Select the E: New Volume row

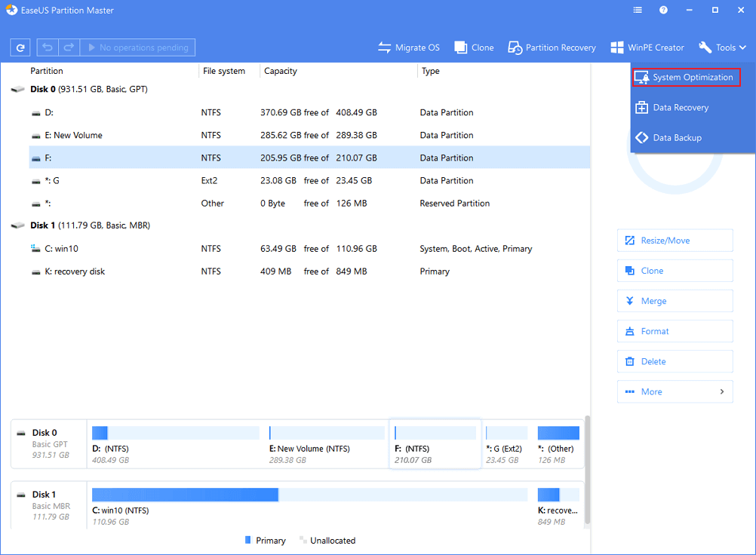pos(309,135)
